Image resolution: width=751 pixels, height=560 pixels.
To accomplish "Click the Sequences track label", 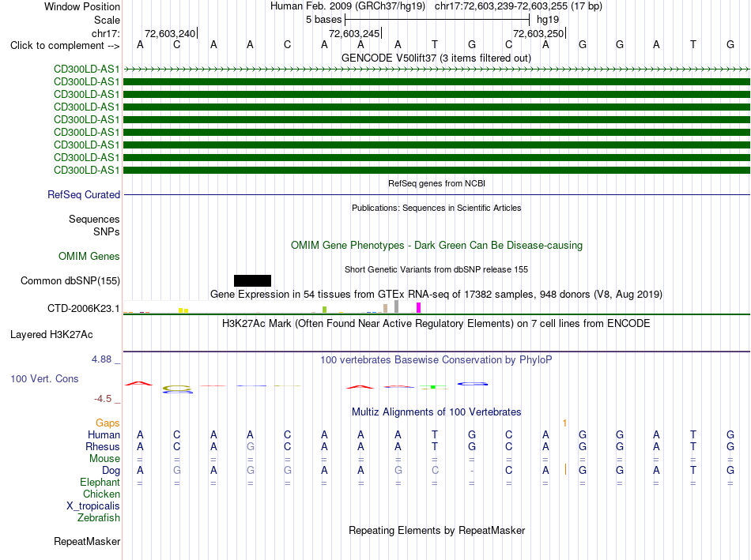I will pos(94,220).
